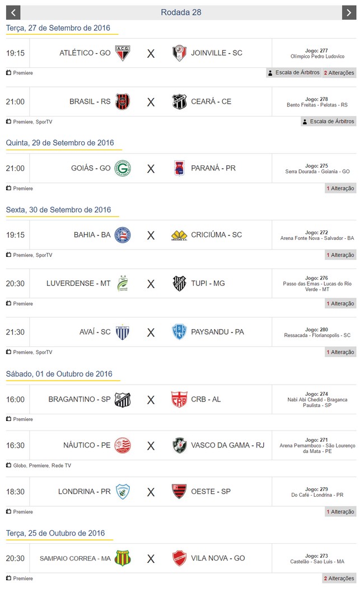This screenshot has height=592, width=364.
Task: Click the Bahia-BA team crest
Action: point(122,235)
